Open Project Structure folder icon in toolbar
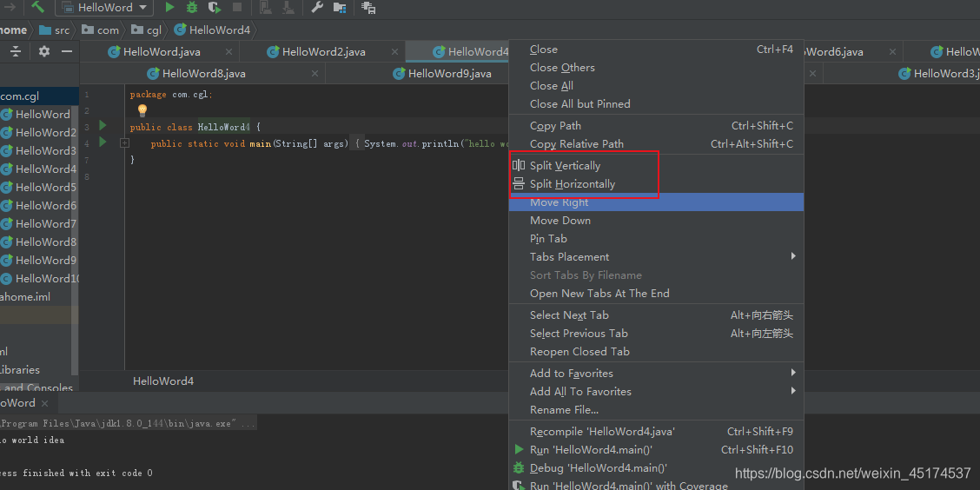The image size is (980, 490). (340, 8)
